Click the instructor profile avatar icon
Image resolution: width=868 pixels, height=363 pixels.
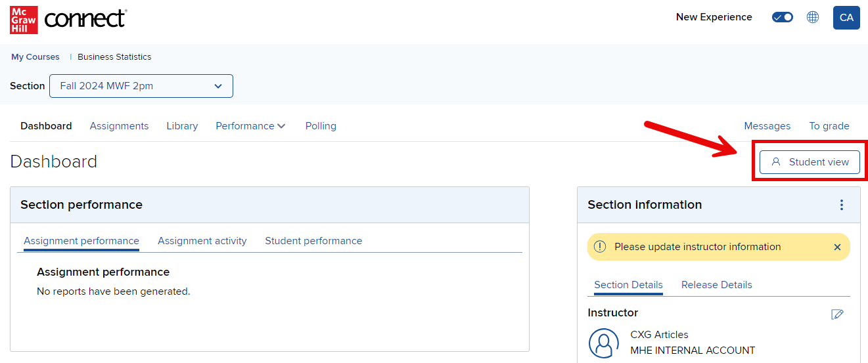[x=604, y=343]
